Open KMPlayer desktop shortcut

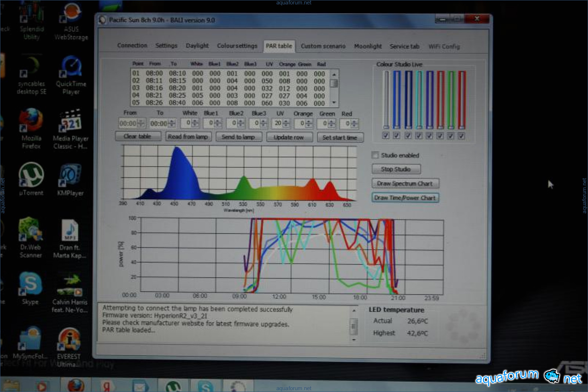70,176
